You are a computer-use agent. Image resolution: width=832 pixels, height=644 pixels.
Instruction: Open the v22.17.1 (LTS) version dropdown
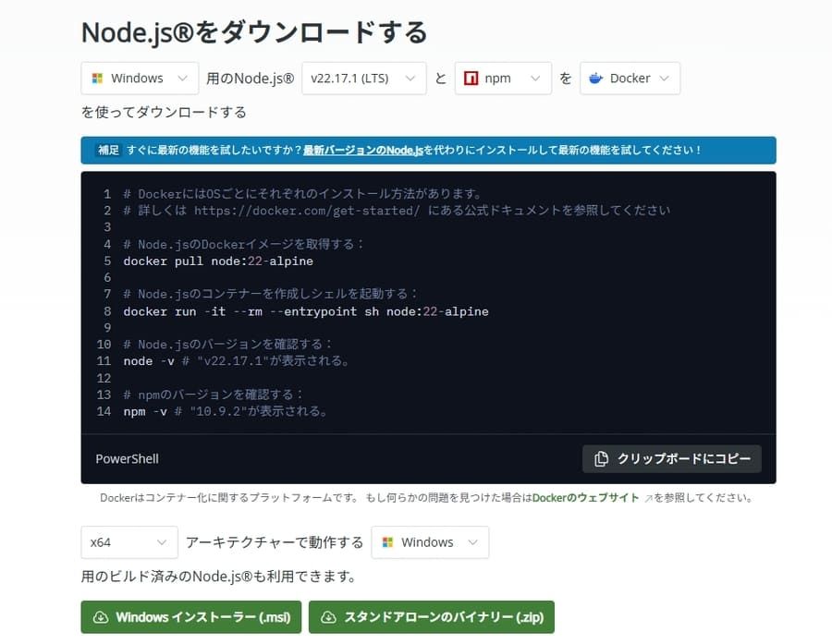point(364,79)
